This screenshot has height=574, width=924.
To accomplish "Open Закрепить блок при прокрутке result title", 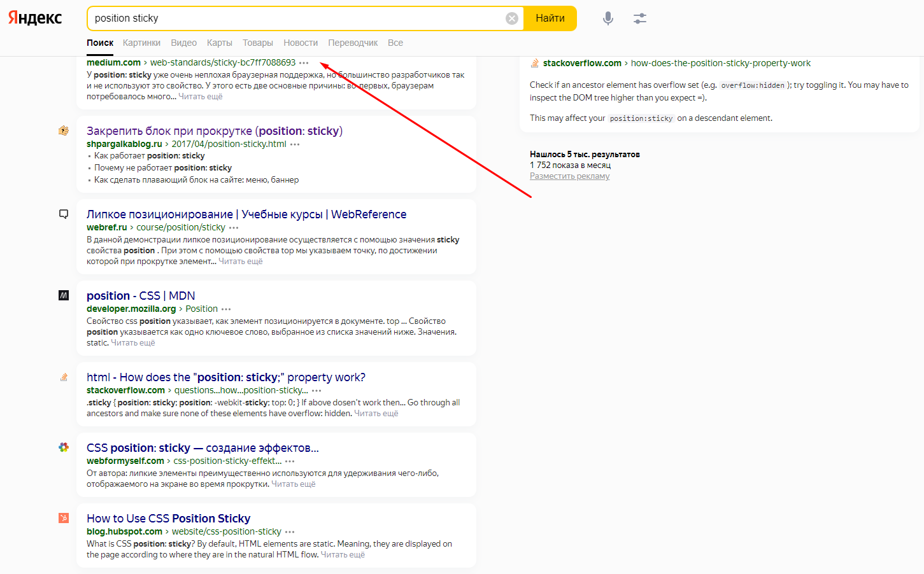I will click(x=215, y=131).
